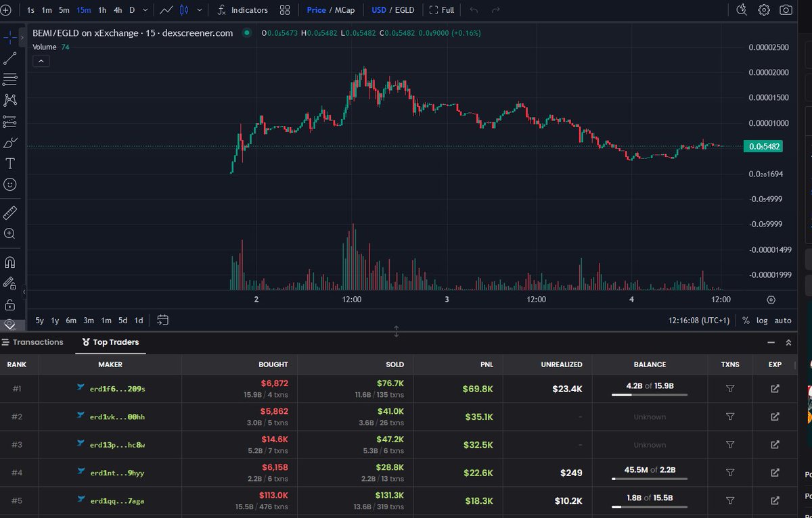Redo last chart action
This screenshot has height=518, width=812.
[x=496, y=10]
